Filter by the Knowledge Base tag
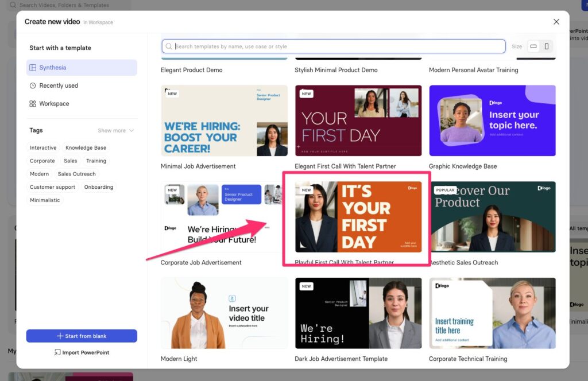Image resolution: width=588 pixels, height=381 pixels. (86, 147)
